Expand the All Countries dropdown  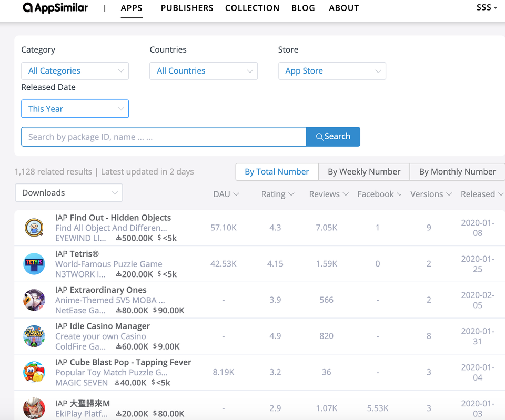tap(204, 71)
